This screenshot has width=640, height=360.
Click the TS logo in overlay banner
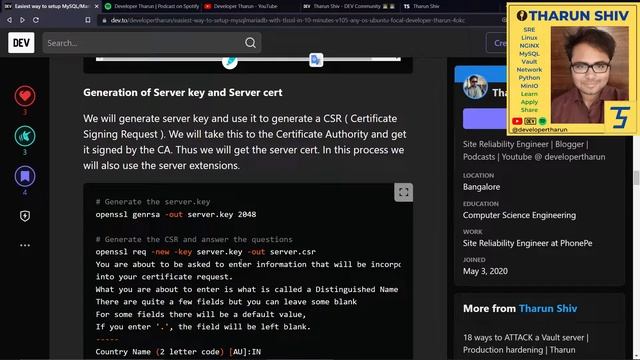pyautogui.click(x=620, y=117)
